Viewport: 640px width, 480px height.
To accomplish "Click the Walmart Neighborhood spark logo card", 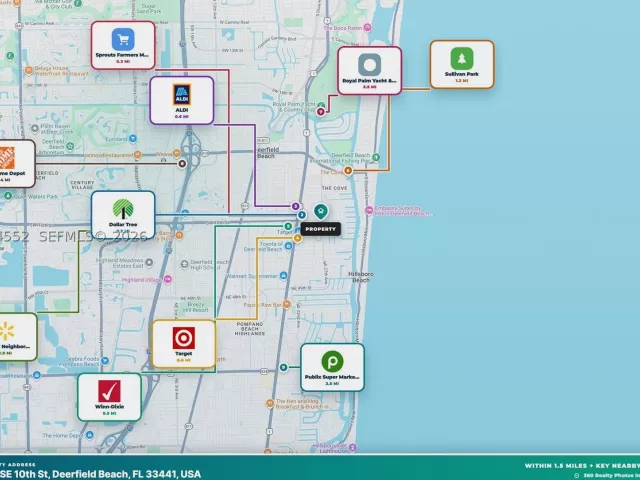I will (x=18, y=337).
